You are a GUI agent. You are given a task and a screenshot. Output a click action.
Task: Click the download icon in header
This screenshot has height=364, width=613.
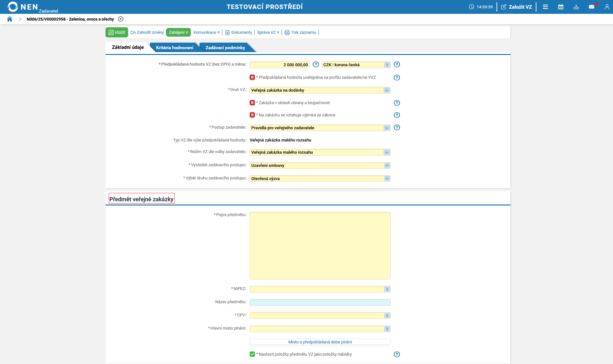pyautogui.click(x=576, y=7)
